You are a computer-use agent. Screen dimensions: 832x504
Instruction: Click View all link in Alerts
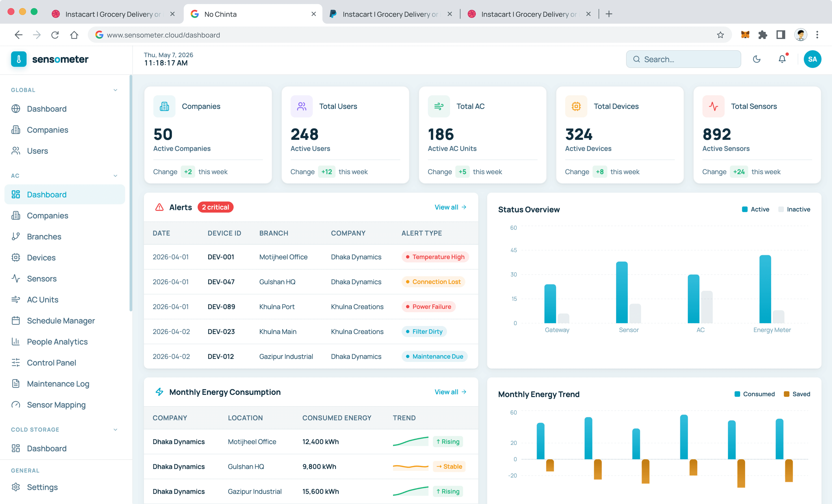pyautogui.click(x=450, y=207)
